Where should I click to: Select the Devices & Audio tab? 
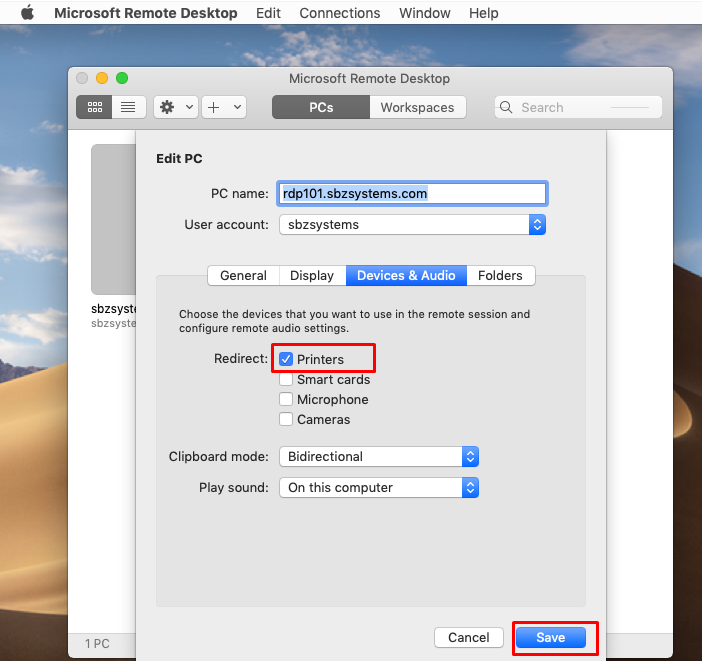coord(406,275)
